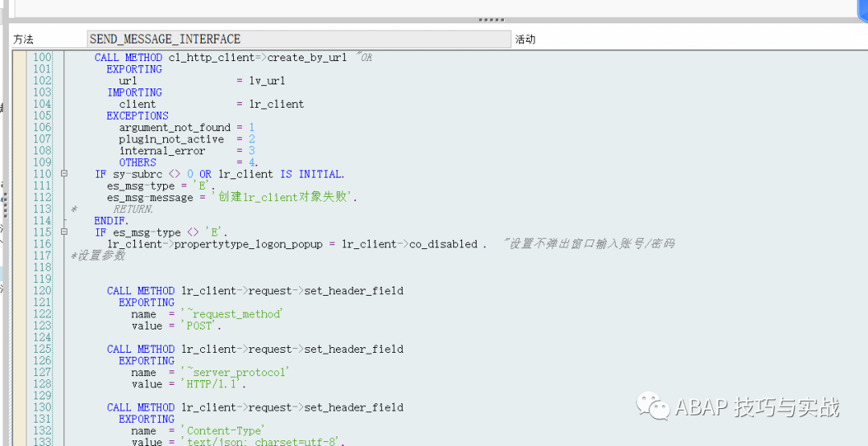868x446 pixels.
Task: Click the 'Content-Type' string
Action: (223, 431)
